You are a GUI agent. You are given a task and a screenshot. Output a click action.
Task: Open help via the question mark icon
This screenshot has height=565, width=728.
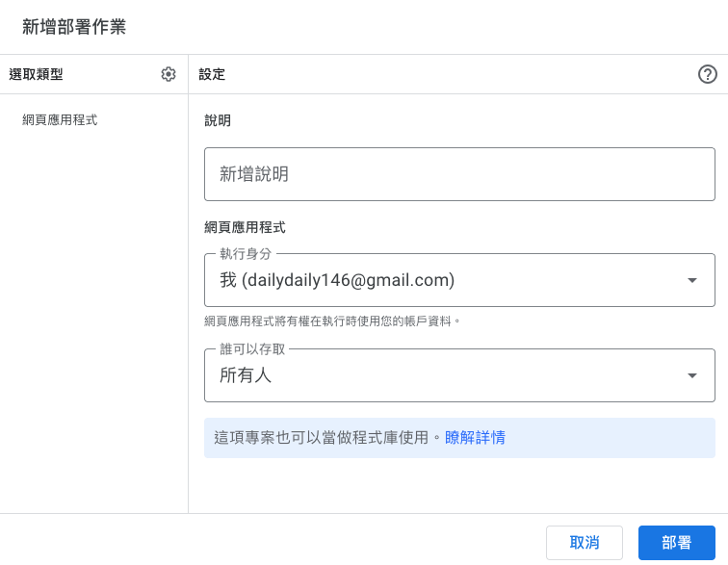pyautogui.click(x=708, y=74)
